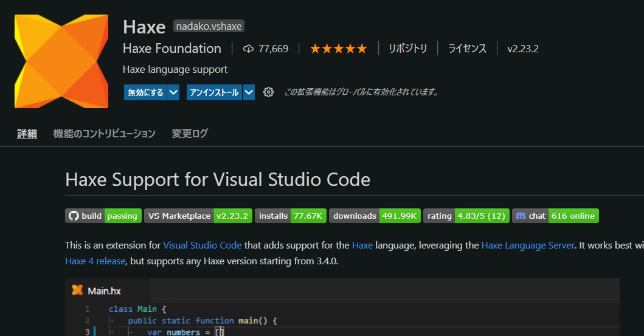Click the globally enabled status message
The height and width of the screenshot is (336, 644).
361,92
